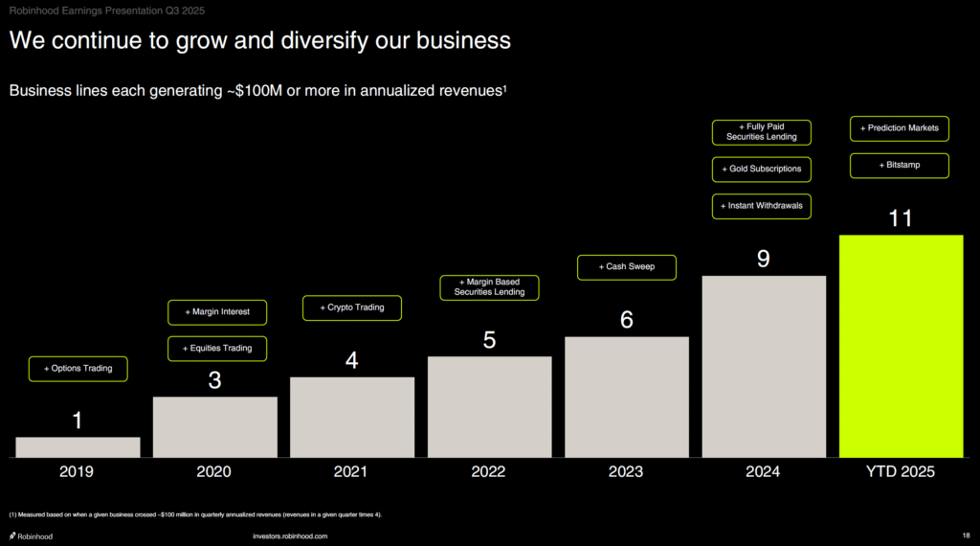Viewport: 980px width, 546px height.
Task: Open the investors.robinhood.com link
Action: (289, 536)
